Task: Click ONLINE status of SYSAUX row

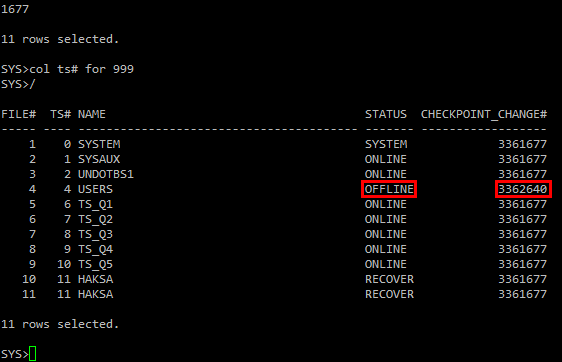Action: pyautogui.click(x=386, y=159)
